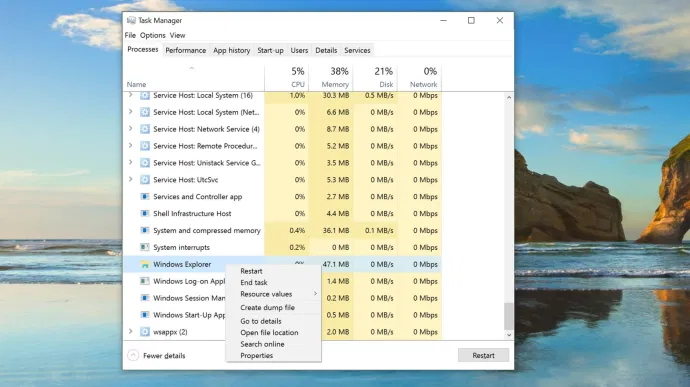Image resolution: width=690 pixels, height=387 pixels.
Task: Expand Service Host: Remote Procedur.. group
Action: tap(130, 146)
